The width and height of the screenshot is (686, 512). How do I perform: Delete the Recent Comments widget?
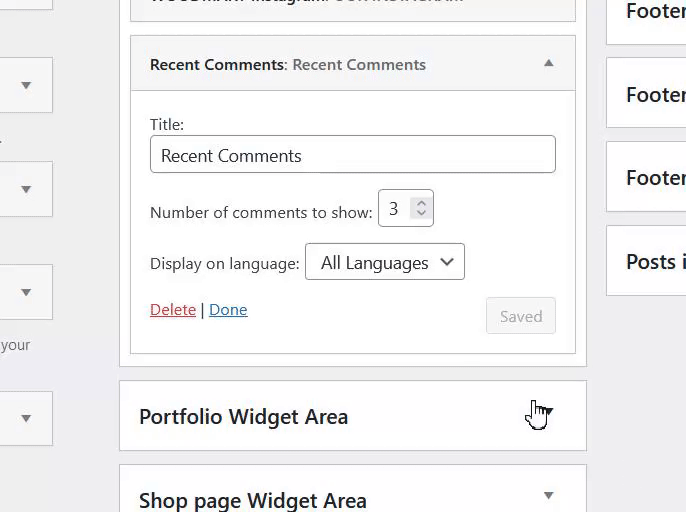pos(173,309)
